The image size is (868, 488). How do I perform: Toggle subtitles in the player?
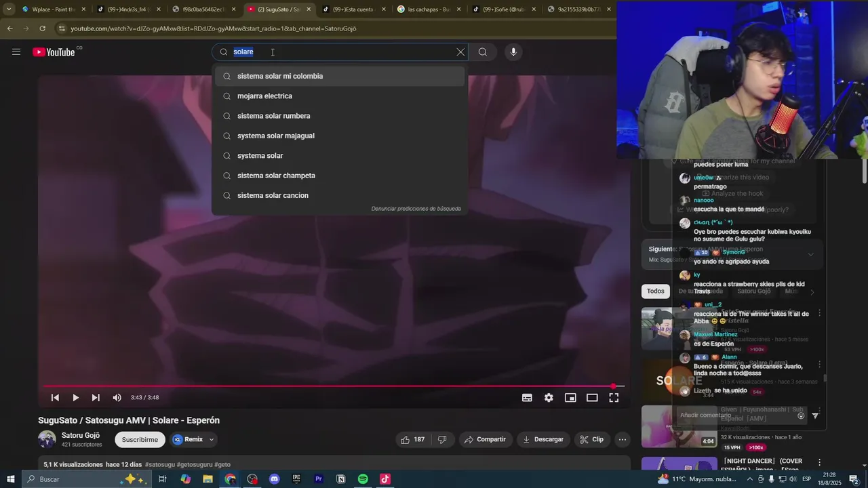click(x=527, y=398)
